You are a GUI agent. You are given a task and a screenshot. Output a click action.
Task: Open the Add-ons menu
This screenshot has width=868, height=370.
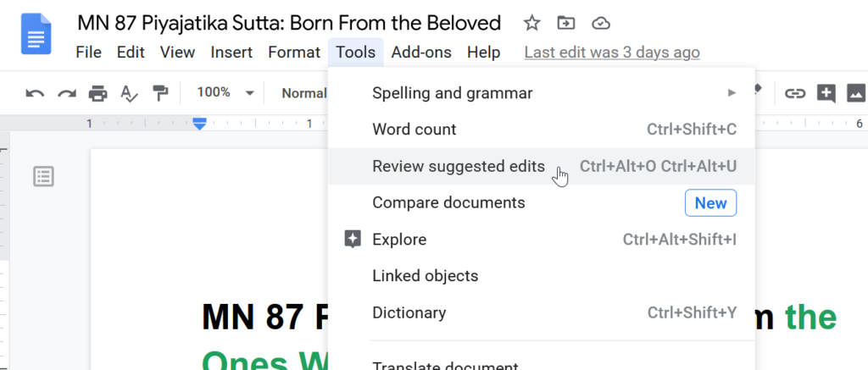[x=421, y=52]
